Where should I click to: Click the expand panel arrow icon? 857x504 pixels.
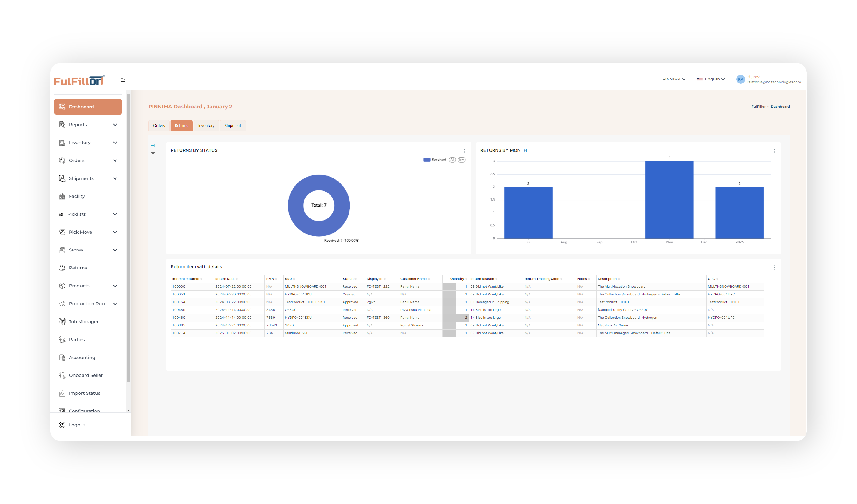153,145
